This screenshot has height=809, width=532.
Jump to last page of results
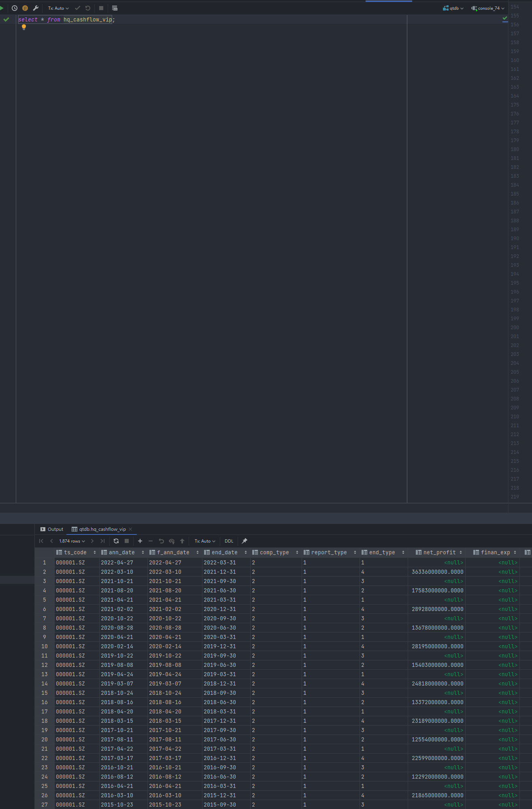(102, 541)
